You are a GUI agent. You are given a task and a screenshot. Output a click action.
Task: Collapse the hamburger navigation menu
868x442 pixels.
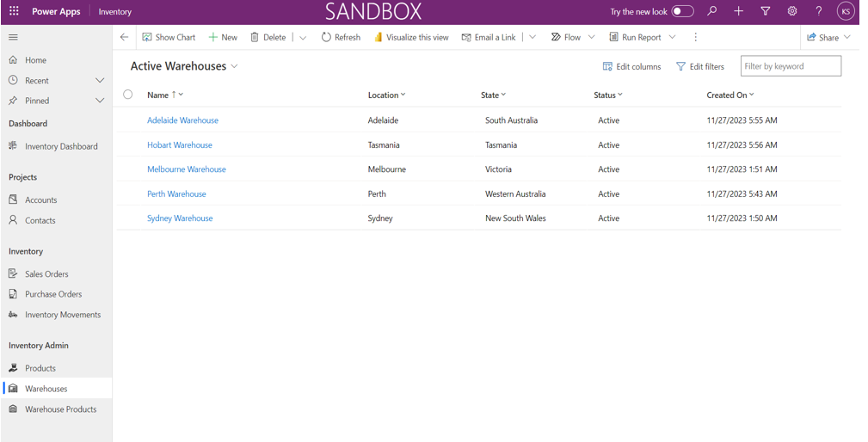click(x=13, y=37)
